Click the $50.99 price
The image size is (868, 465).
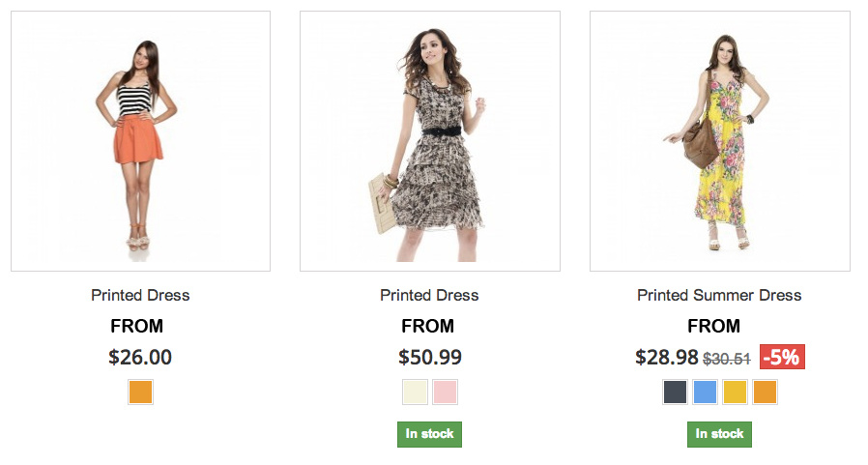[430, 357]
